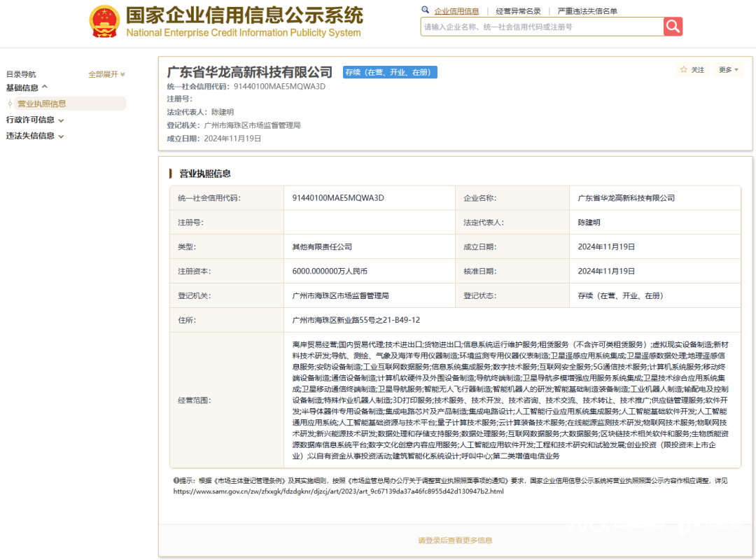Click the address 广州市海珠区新业路55号之21-B49-12
Screen dimensions: 756x560
coord(356,321)
